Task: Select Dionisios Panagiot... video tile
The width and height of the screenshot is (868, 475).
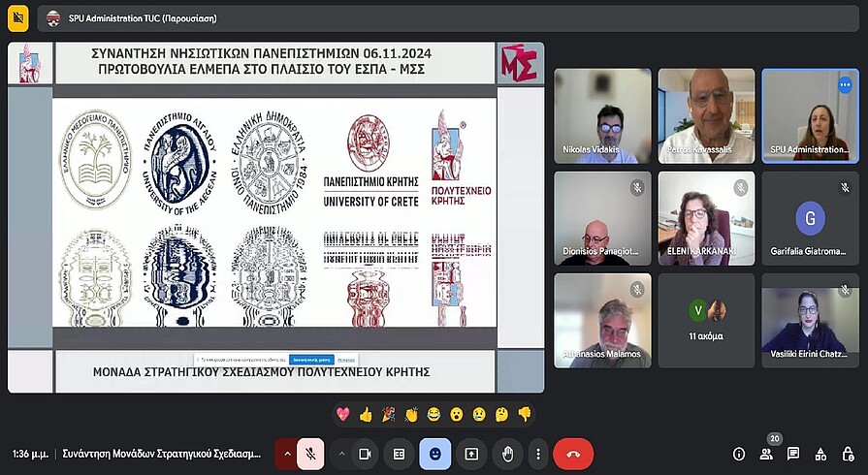Action: tap(603, 218)
